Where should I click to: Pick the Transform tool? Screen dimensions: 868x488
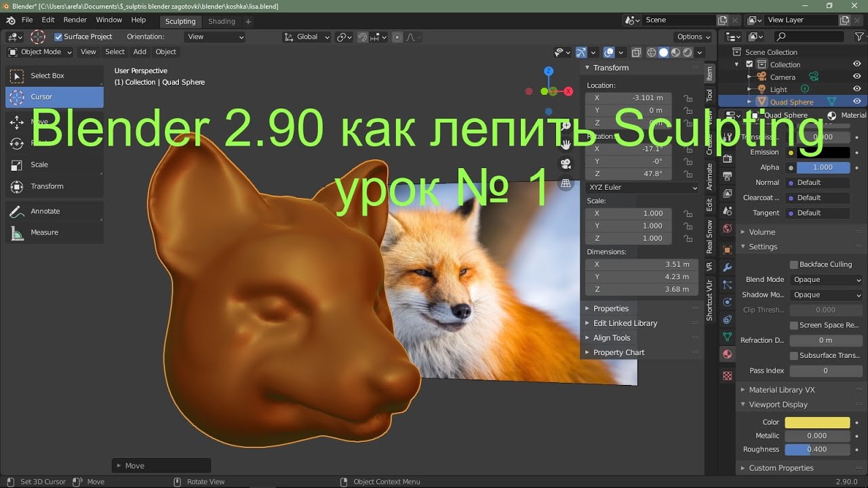[x=54, y=186]
